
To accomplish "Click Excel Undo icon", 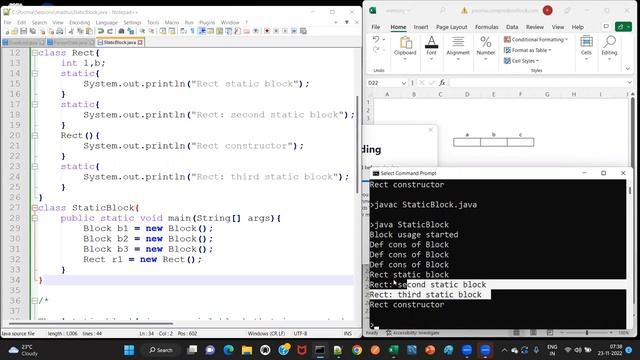I will pyautogui.click(x=376, y=39).
